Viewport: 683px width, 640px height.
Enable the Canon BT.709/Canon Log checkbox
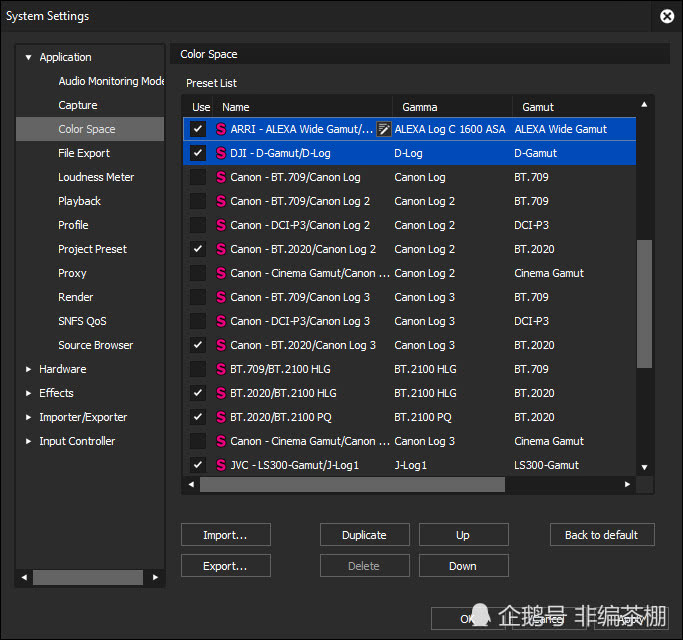198,177
